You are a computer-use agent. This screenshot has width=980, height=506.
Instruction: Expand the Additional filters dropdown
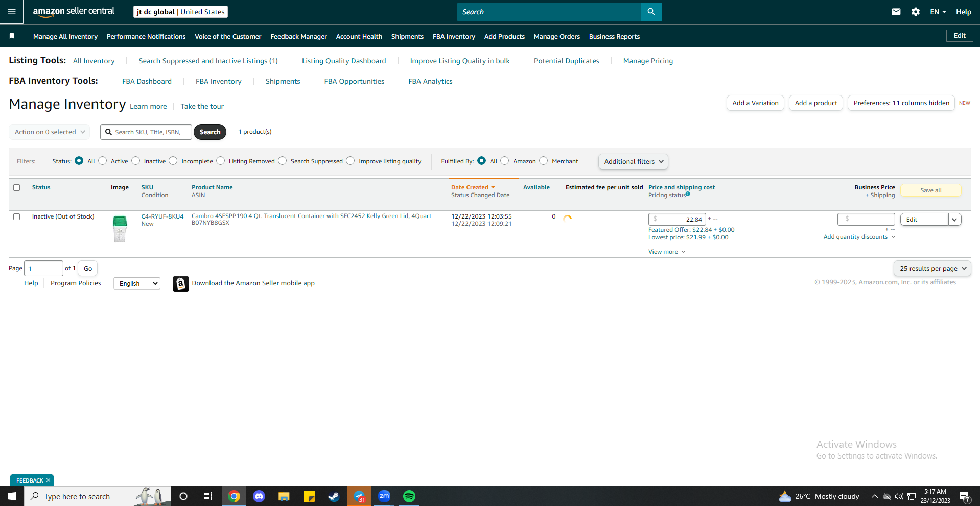point(633,161)
